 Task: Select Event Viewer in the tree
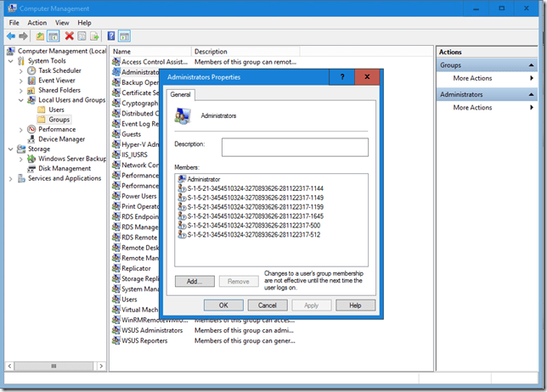(x=56, y=81)
